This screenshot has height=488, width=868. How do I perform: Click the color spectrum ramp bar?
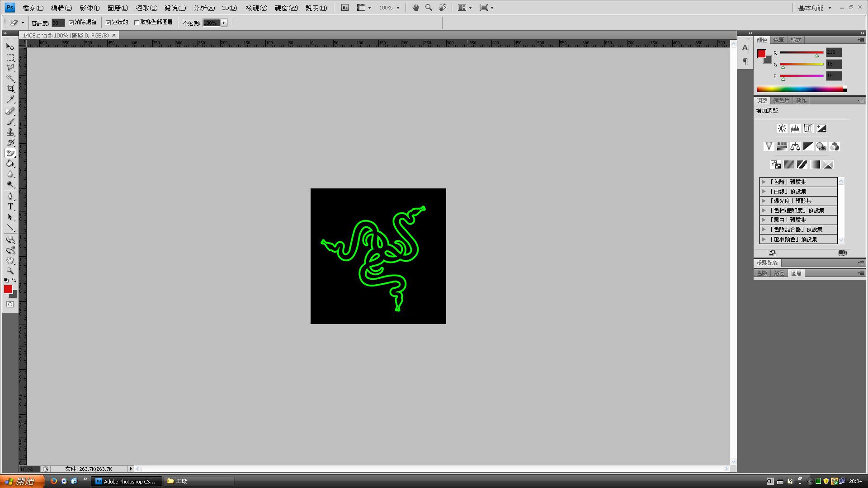pos(800,89)
